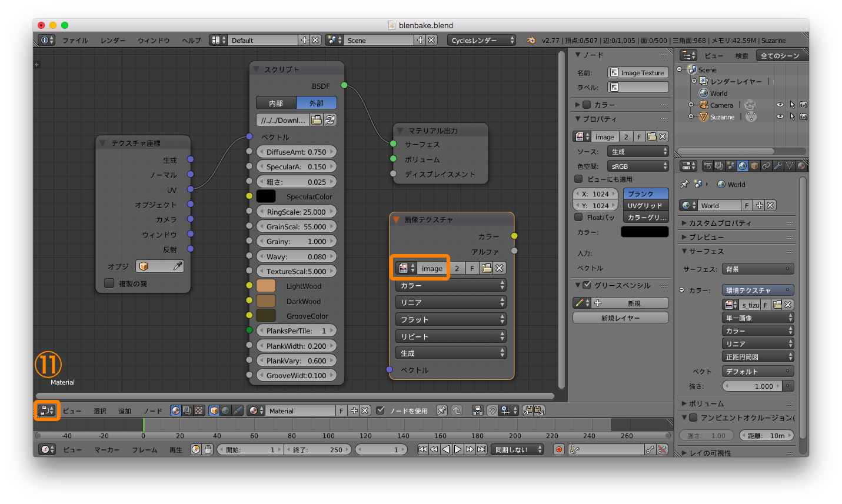Switch to the 外部 tab in the script node
Image resolution: width=842 pixels, height=504 pixels.
pos(316,102)
